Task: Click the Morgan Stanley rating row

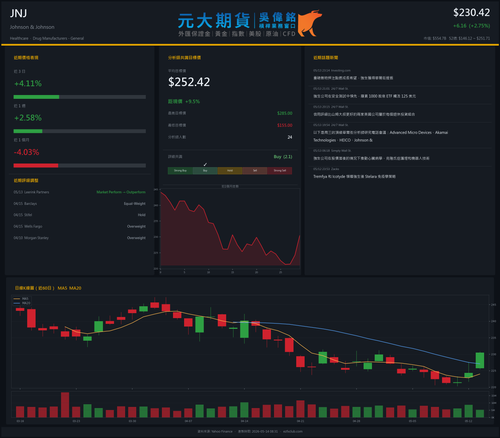Action: (x=80, y=238)
